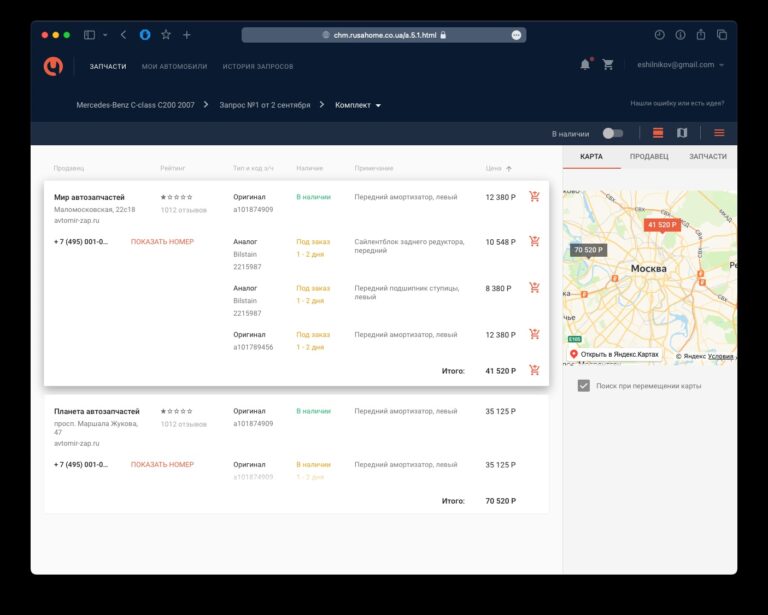This screenshot has width=768, height=615.
Task: Click avtomir-zap.ru under Мир автозапчастей
Action: pyautogui.click(x=76, y=221)
